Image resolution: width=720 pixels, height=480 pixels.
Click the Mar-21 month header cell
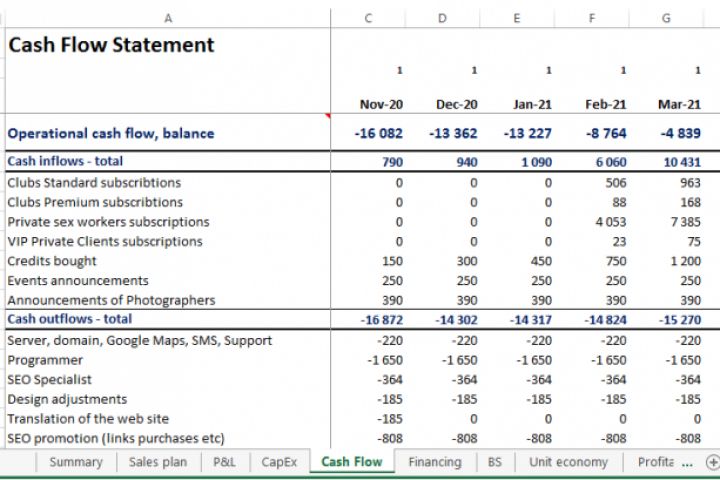pyautogui.click(x=679, y=104)
